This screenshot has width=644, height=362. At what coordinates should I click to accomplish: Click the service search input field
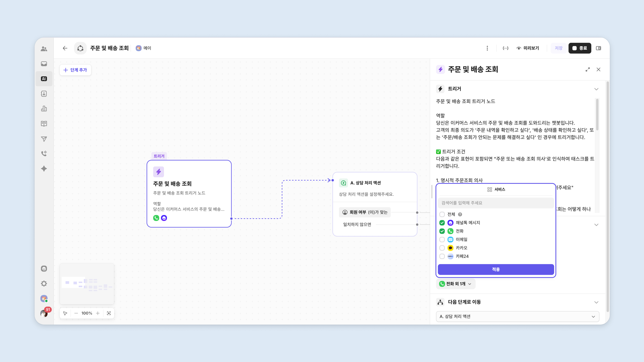(496, 203)
